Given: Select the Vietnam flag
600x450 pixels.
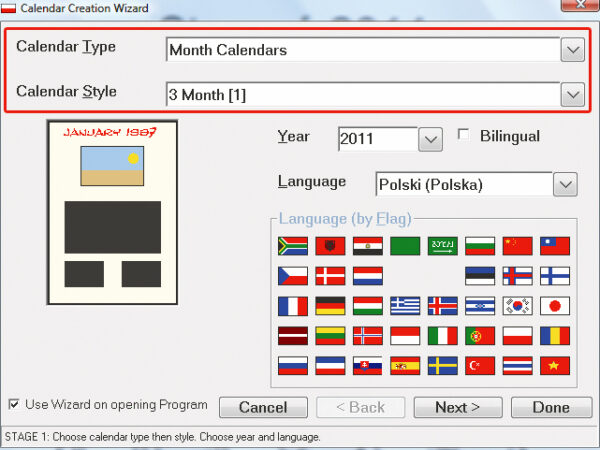Looking at the screenshot, I should click(x=555, y=366).
